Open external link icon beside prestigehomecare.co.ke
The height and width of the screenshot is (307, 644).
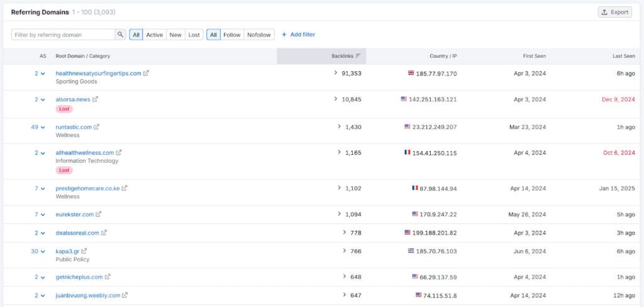125,188
